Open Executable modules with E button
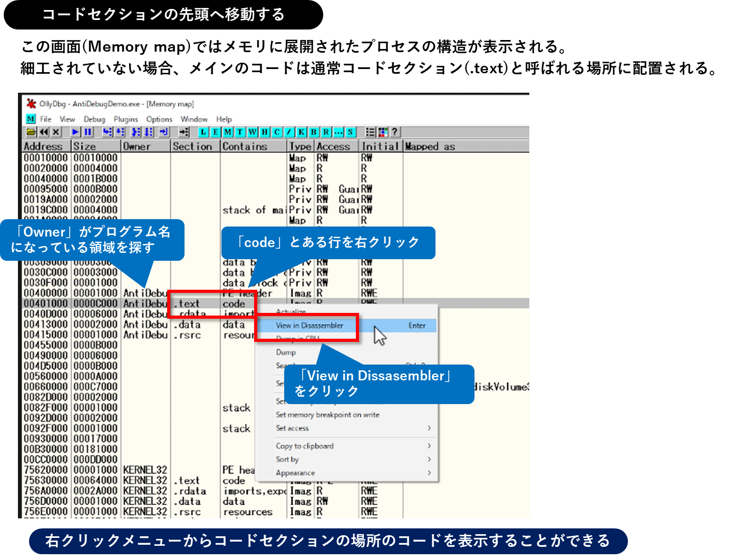 click(216, 132)
